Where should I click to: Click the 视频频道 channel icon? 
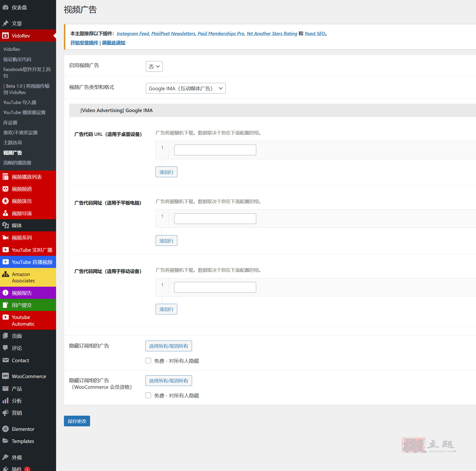5,189
